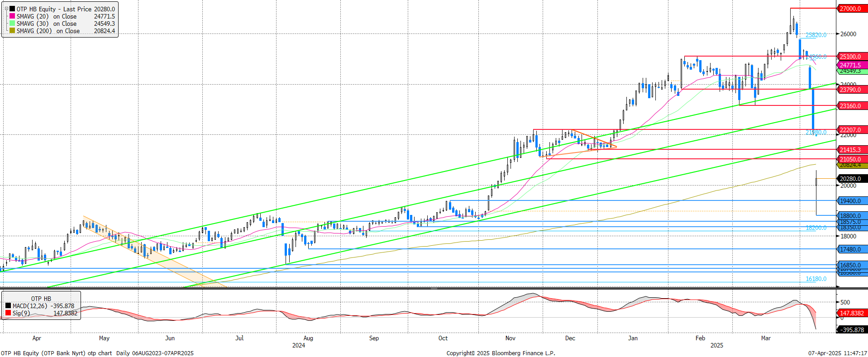Image resolution: width=868 pixels, height=357 pixels.
Task: Click the red 147.8382 MACD axis label
Action: click(x=852, y=313)
